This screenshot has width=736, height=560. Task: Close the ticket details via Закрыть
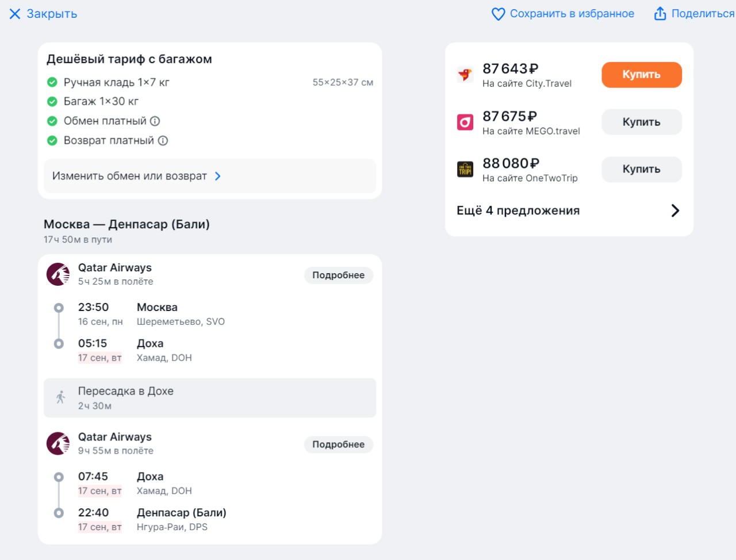tap(43, 14)
